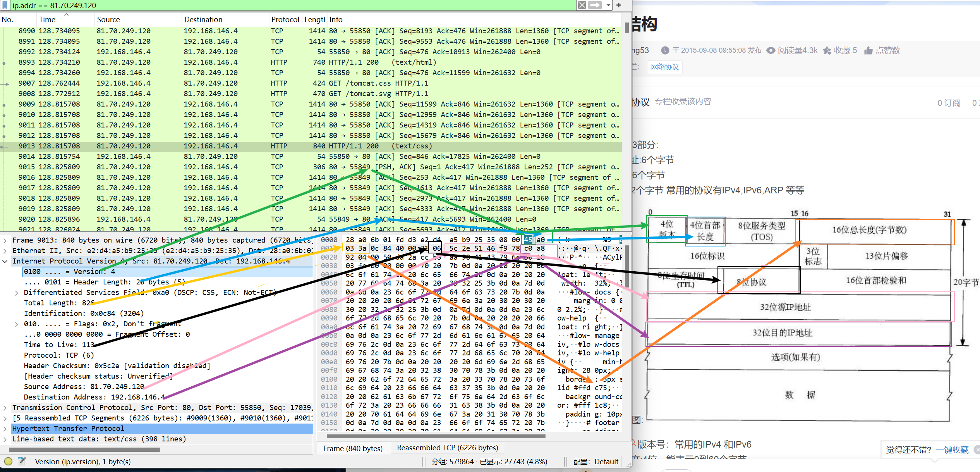Add a filter button with plus icon
The image size is (980, 472).
click(619, 5)
